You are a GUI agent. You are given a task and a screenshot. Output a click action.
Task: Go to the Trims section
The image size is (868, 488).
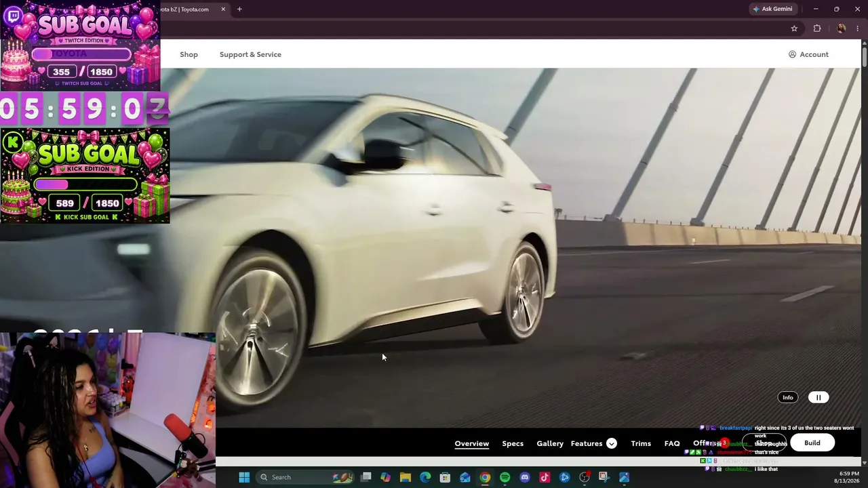click(x=641, y=443)
